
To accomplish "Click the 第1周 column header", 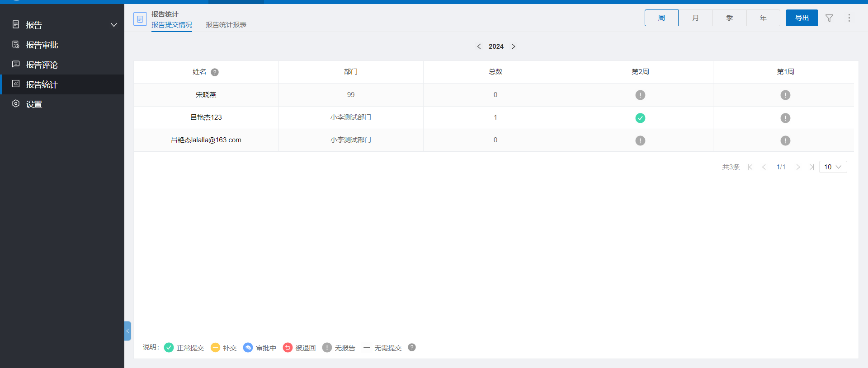I will click(785, 72).
